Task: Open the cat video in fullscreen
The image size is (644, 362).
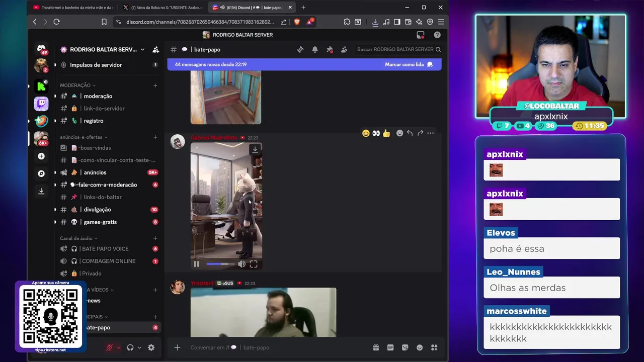Action: coord(254,264)
